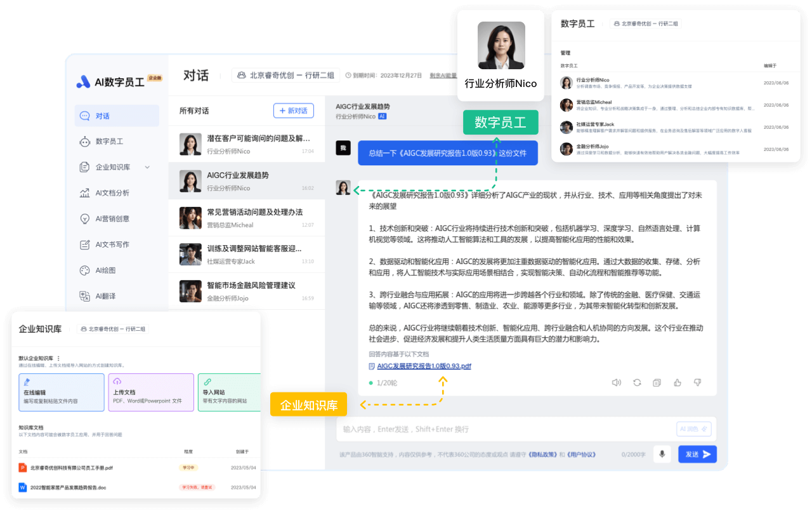This screenshot has width=812, height=513.
Task: Open the 对话 sidebar item
Action: (x=117, y=116)
